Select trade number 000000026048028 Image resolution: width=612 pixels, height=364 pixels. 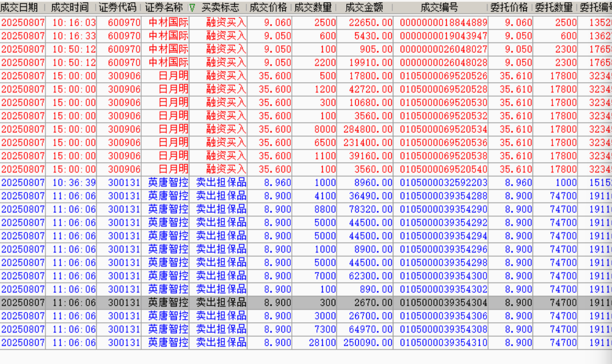click(444, 62)
